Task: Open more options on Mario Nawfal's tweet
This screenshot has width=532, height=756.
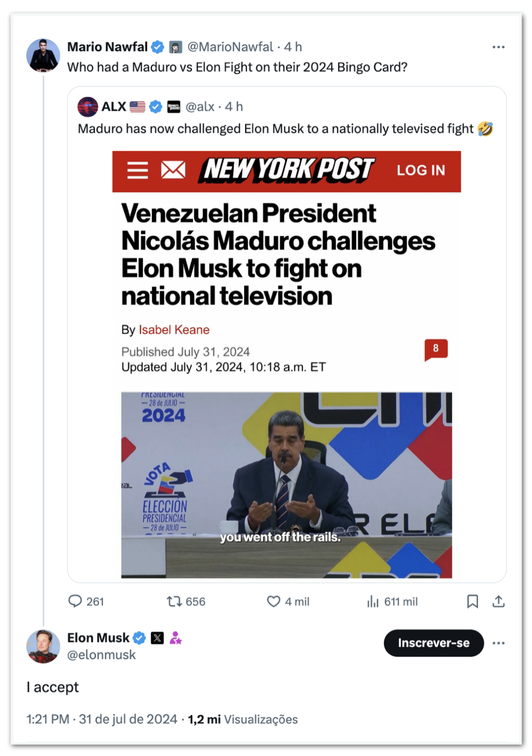Action: point(499,47)
